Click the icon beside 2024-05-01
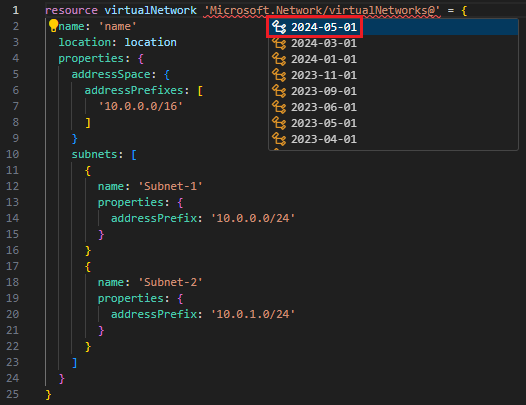This screenshot has width=526, height=405. 279,27
